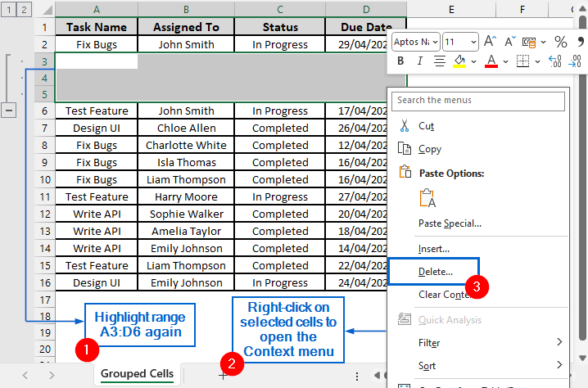Screen dimensions: 588x388
Task: Select the Design UI cell in row 16
Action: [97, 282]
